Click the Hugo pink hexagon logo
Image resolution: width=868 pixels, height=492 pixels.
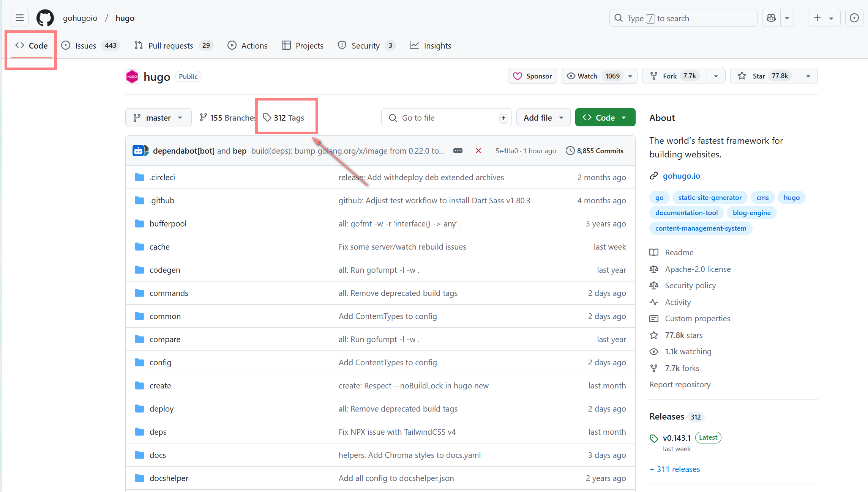tap(132, 77)
